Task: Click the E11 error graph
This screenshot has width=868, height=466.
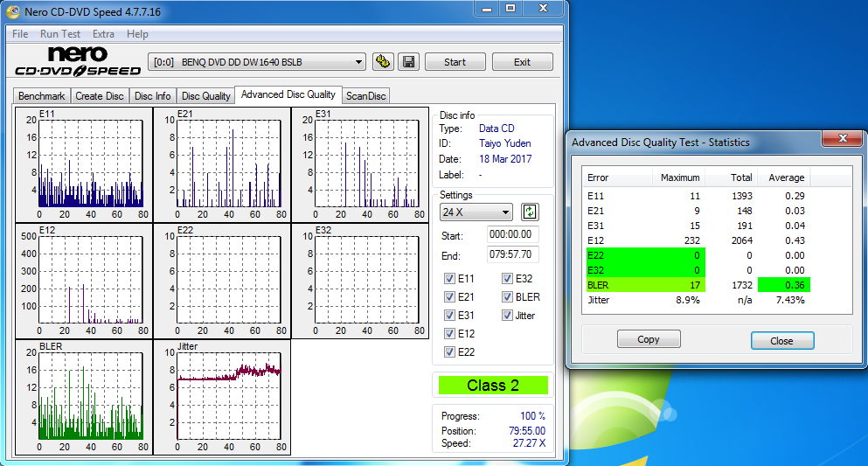Action: (84, 165)
